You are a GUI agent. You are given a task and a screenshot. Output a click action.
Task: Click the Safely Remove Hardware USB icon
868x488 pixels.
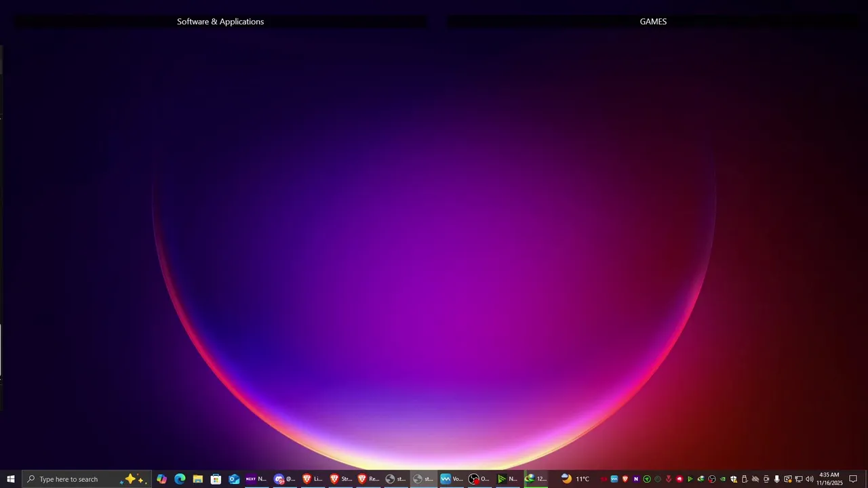pos(745,479)
